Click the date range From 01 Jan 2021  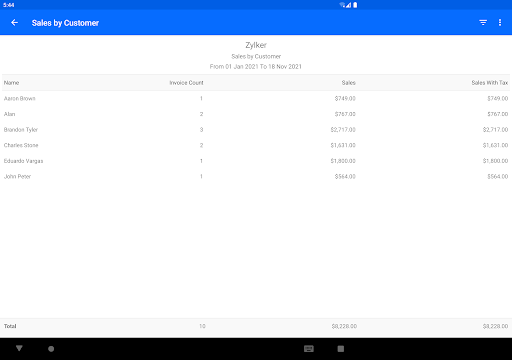click(256, 67)
